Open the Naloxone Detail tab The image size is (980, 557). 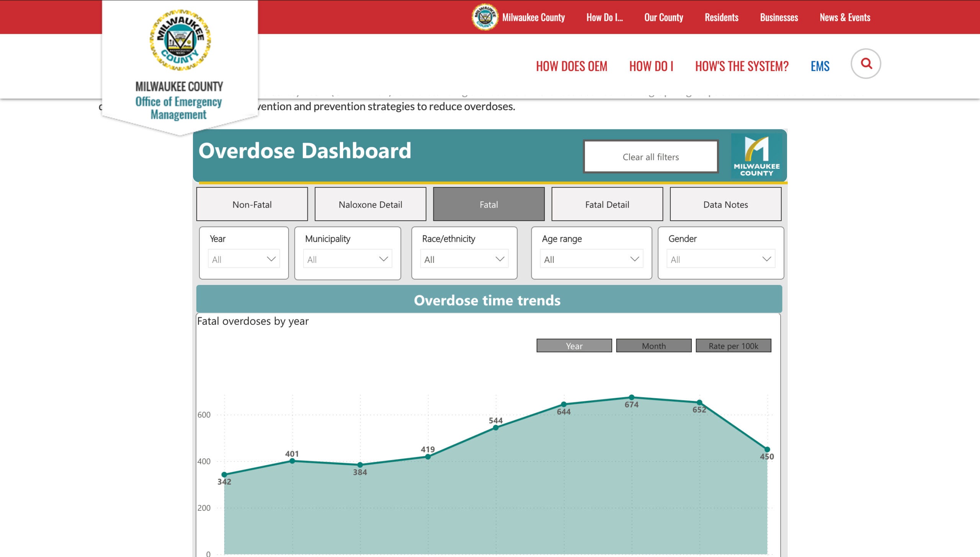click(x=370, y=204)
